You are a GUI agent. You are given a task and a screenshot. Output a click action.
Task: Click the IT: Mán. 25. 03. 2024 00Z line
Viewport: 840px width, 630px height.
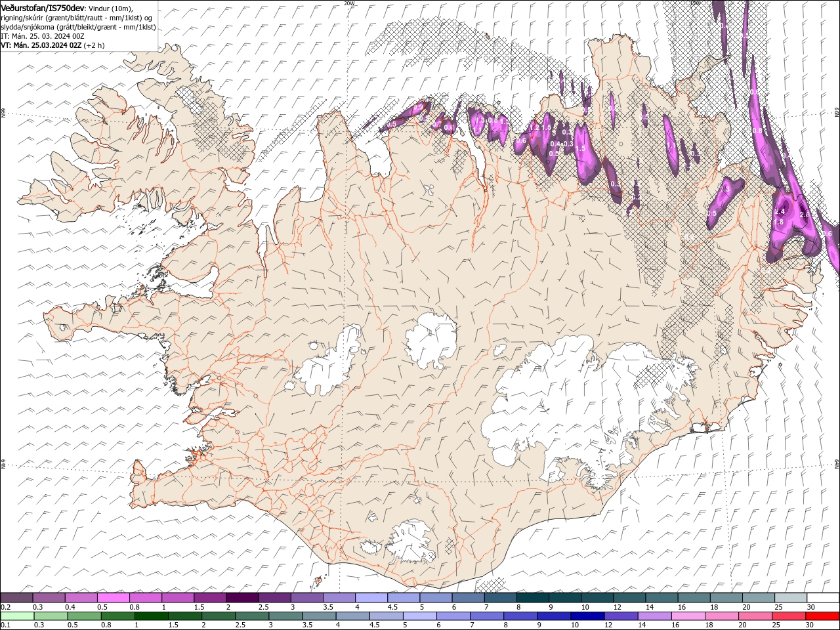click(x=43, y=36)
